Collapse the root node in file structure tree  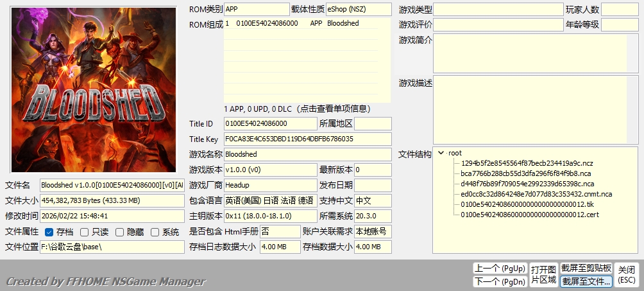point(441,153)
